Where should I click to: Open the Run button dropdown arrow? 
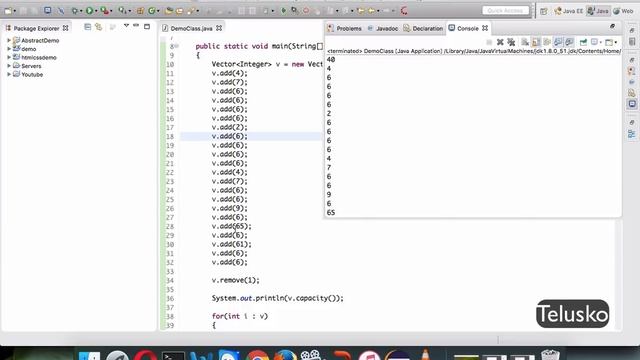(x=96, y=11)
